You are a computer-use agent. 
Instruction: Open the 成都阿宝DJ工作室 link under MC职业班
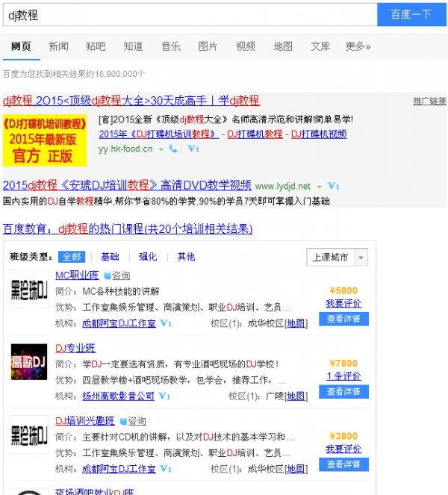(119, 323)
